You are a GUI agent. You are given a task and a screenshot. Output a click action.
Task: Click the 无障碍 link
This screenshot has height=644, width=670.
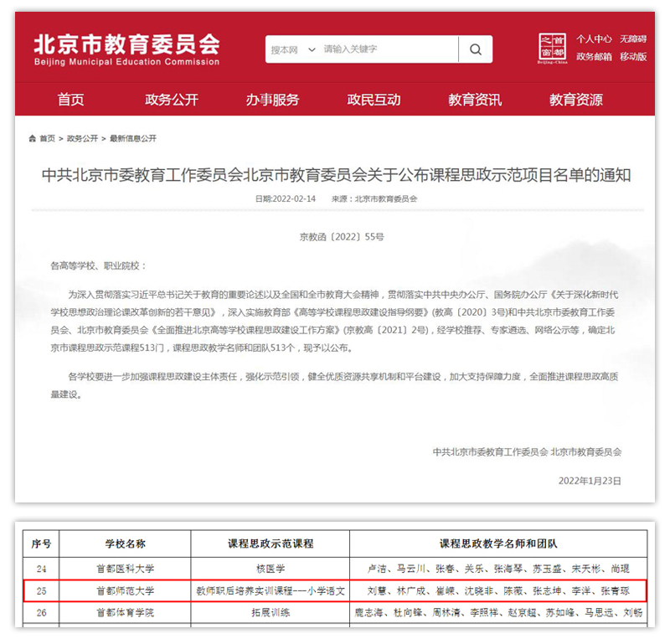[x=633, y=39]
